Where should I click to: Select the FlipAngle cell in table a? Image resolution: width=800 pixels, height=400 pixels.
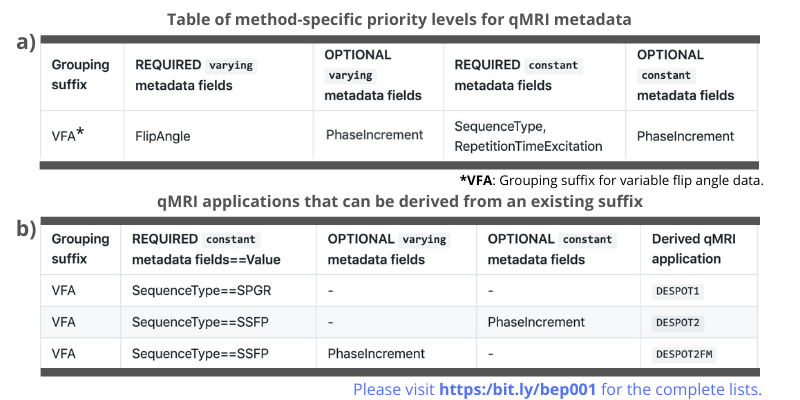[162, 136]
